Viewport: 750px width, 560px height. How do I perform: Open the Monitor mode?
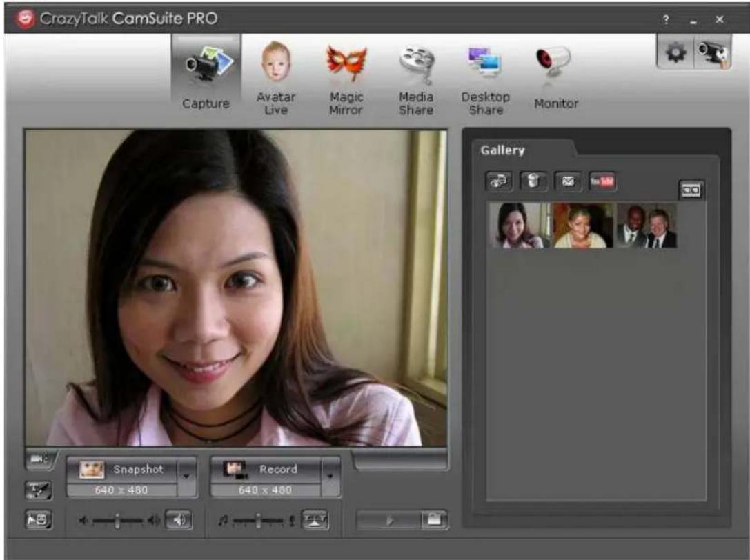pyautogui.click(x=556, y=77)
